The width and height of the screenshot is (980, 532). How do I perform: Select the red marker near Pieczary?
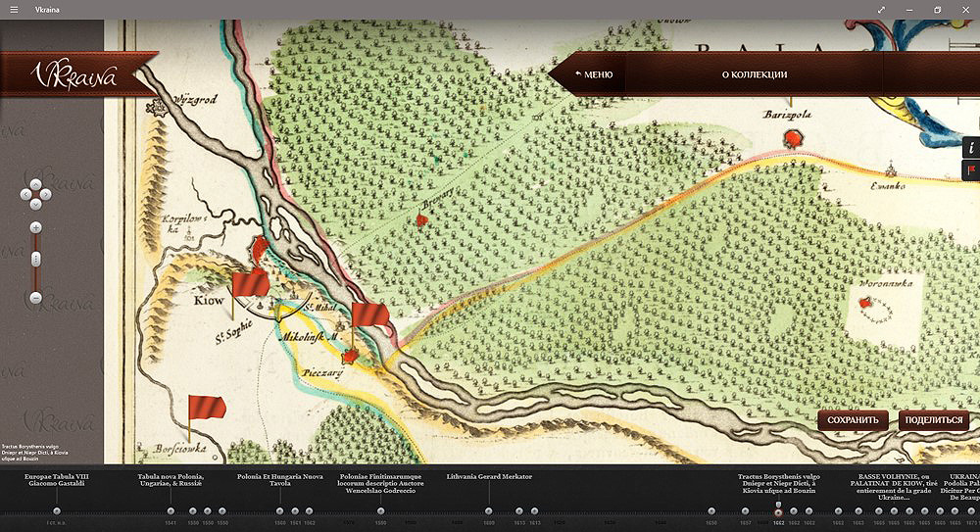pyautogui.click(x=350, y=357)
